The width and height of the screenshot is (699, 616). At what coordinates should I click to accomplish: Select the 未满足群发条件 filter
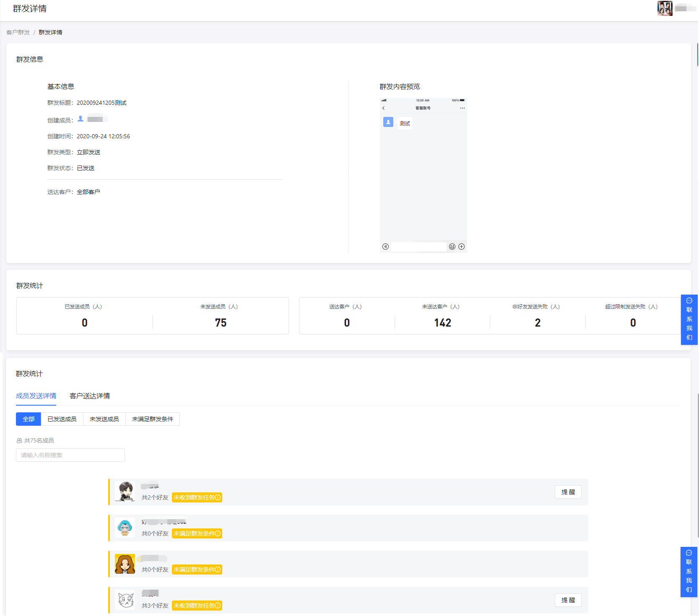(153, 419)
